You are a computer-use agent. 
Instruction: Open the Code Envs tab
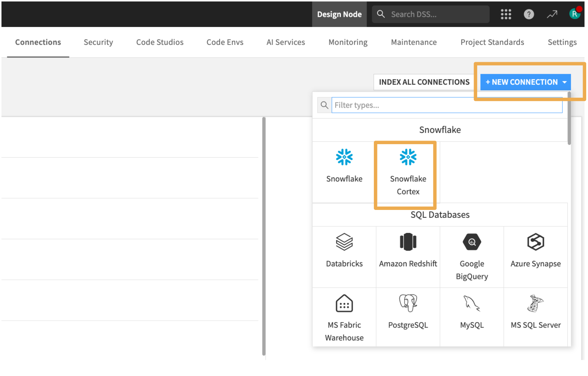pos(225,42)
